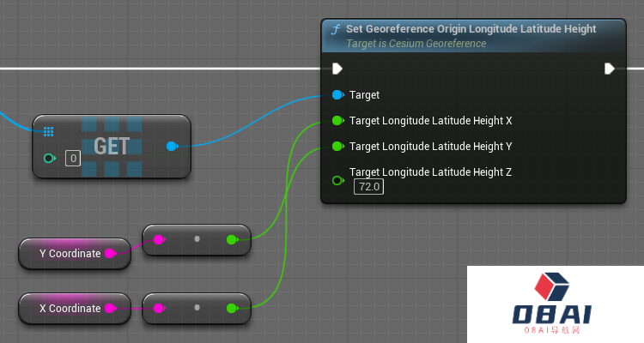Click the Target Longitude Latitude Height X pin

[337, 121]
